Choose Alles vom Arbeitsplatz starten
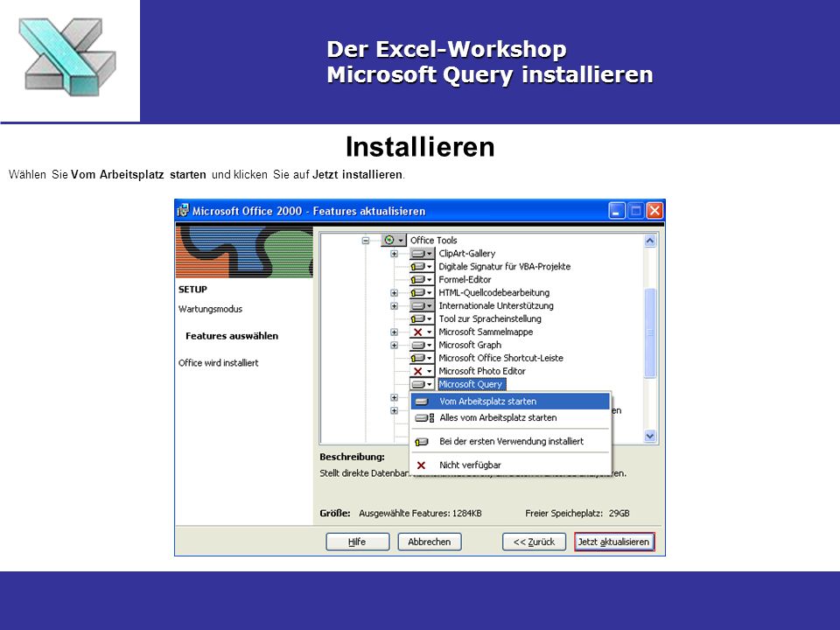This screenshot has height=630, width=840. tap(510, 418)
